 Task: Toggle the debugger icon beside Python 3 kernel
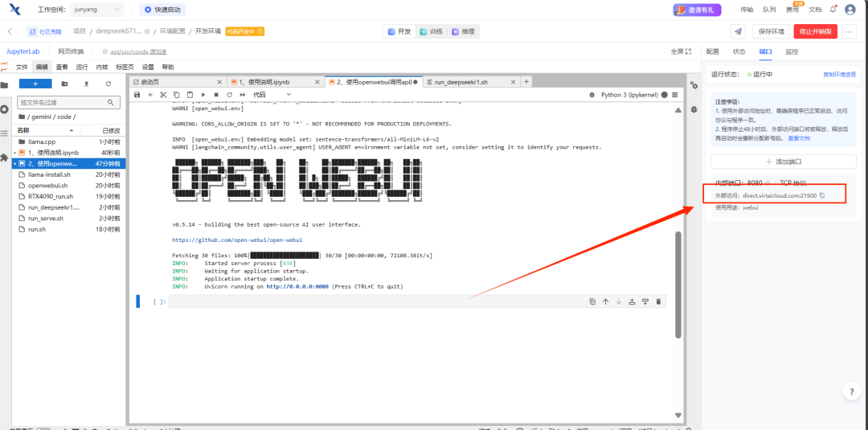click(x=592, y=95)
